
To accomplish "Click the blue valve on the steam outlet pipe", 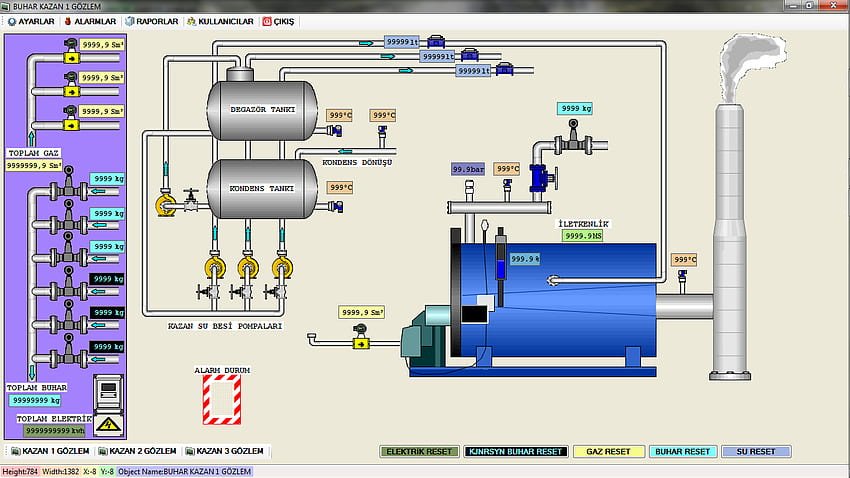I will [x=541, y=179].
